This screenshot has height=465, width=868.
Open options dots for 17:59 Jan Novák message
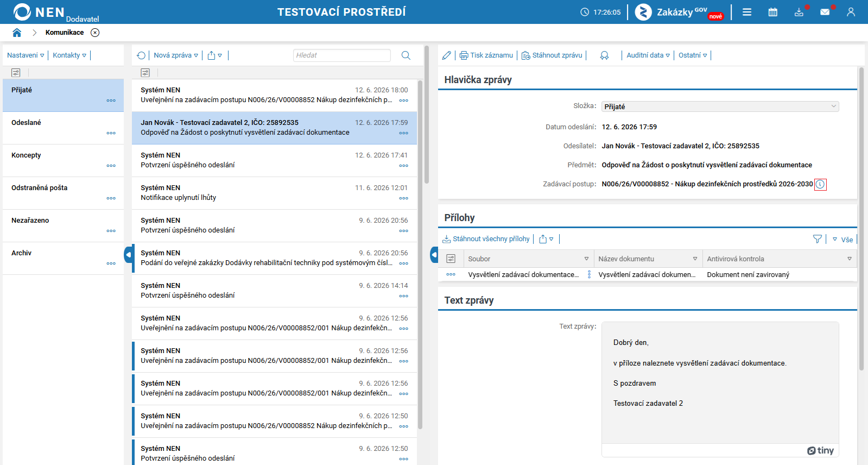click(x=404, y=133)
